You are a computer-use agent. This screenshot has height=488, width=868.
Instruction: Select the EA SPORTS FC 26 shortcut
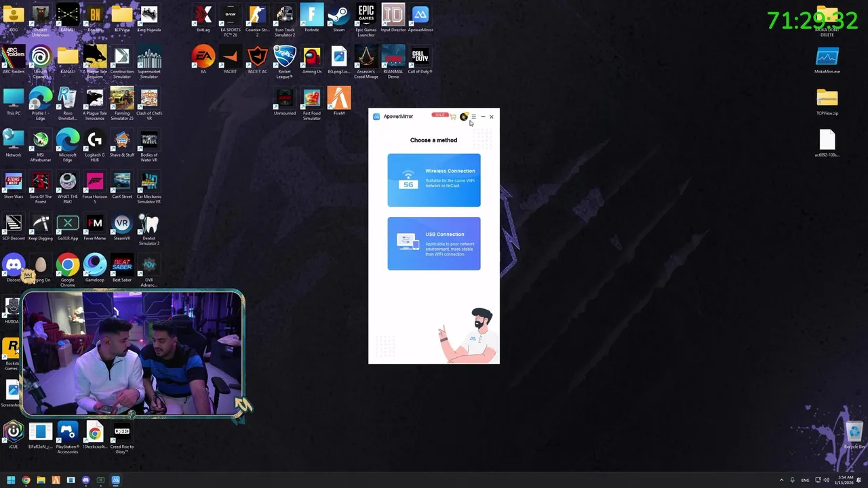click(x=231, y=20)
